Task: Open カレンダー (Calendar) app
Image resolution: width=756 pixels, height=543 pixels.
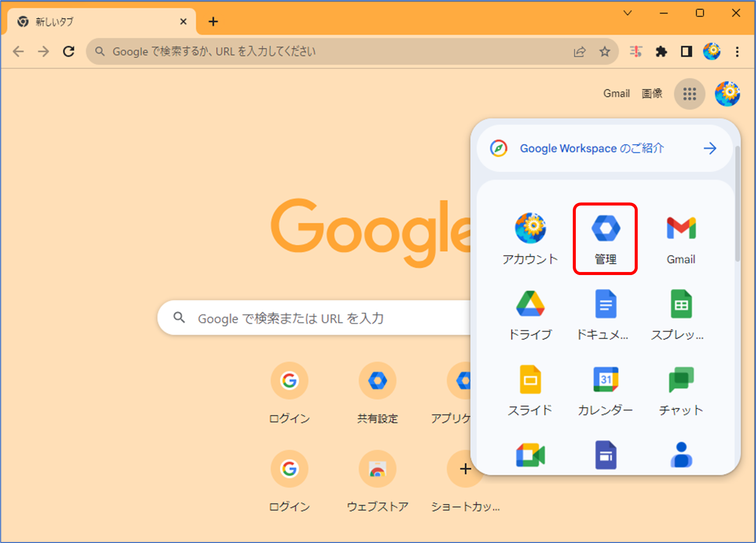Action: coord(606,390)
